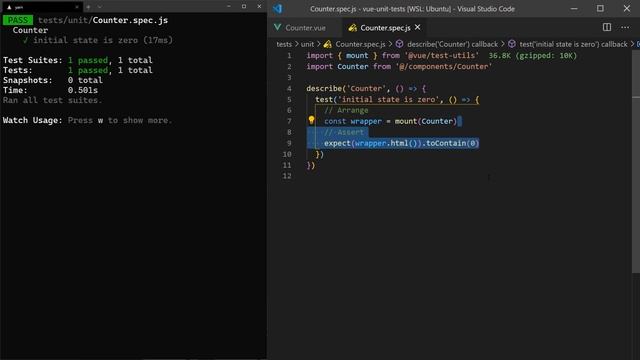Viewport: 640px width, 360px height.
Task: Click the VS Code logo in the title bar
Action: pos(278,9)
